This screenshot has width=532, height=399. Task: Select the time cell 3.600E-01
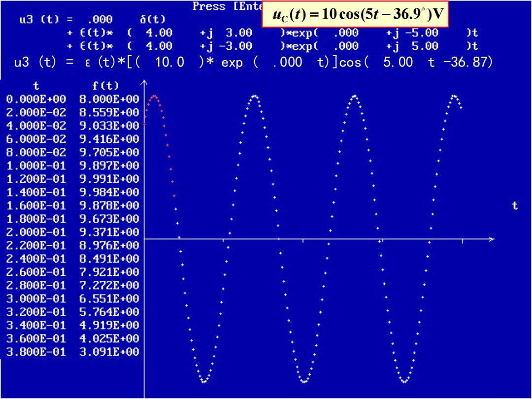click(36, 338)
